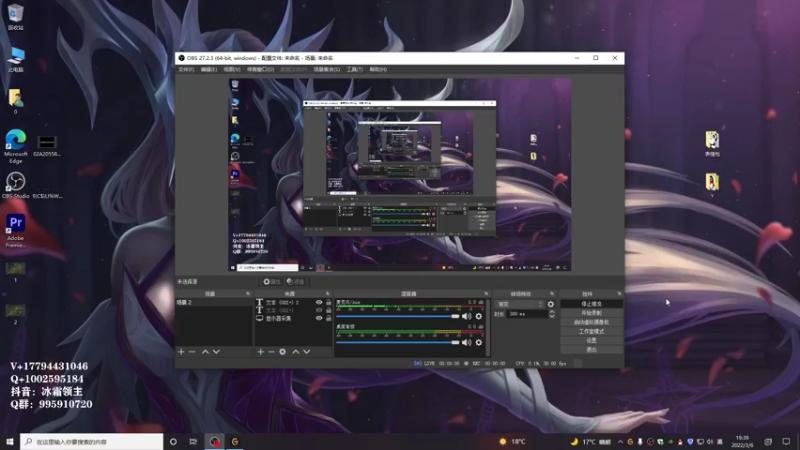800x450 pixels.
Task: Open the 停靠窗口(D) menu in OBS
Action: click(x=261, y=69)
